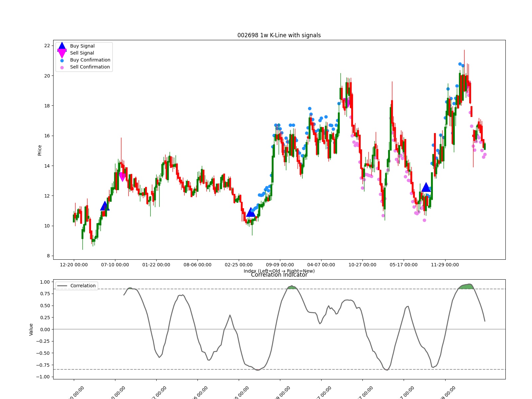Click the 'Value' y-axis label

(x=31, y=330)
